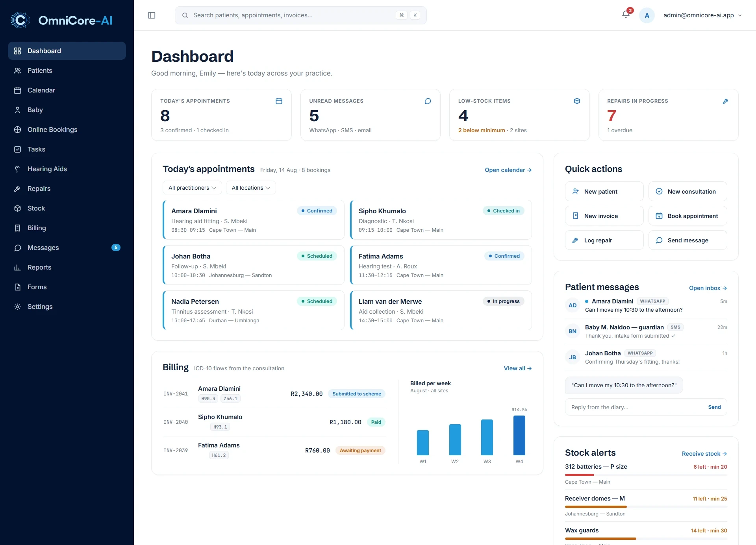Navigate to Repairs in sidebar
Image resolution: width=756 pixels, height=545 pixels.
coord(67,188)
